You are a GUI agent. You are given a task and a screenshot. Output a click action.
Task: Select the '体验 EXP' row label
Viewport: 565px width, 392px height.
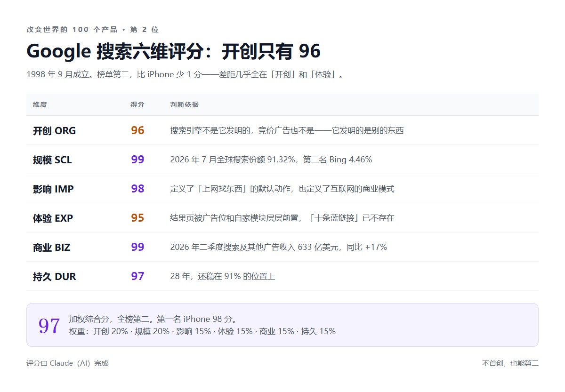53,218
